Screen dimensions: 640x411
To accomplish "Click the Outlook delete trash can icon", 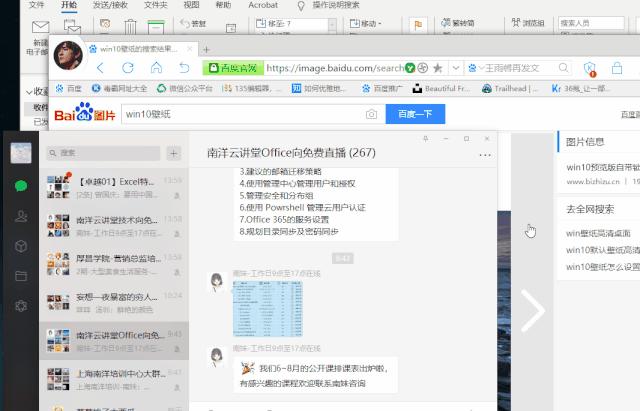I will click(130, 27).
